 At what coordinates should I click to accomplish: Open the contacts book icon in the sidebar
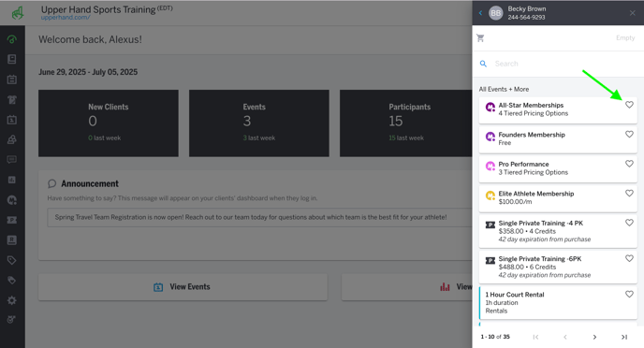pos(12,59)
